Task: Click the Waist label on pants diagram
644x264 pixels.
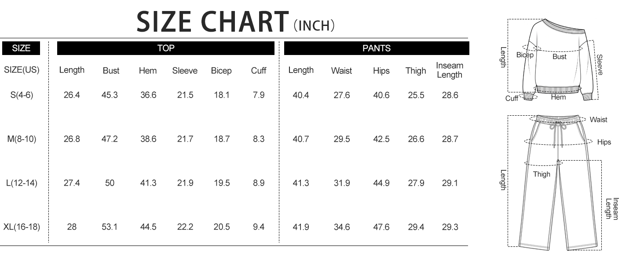Action: coord(598,120)
